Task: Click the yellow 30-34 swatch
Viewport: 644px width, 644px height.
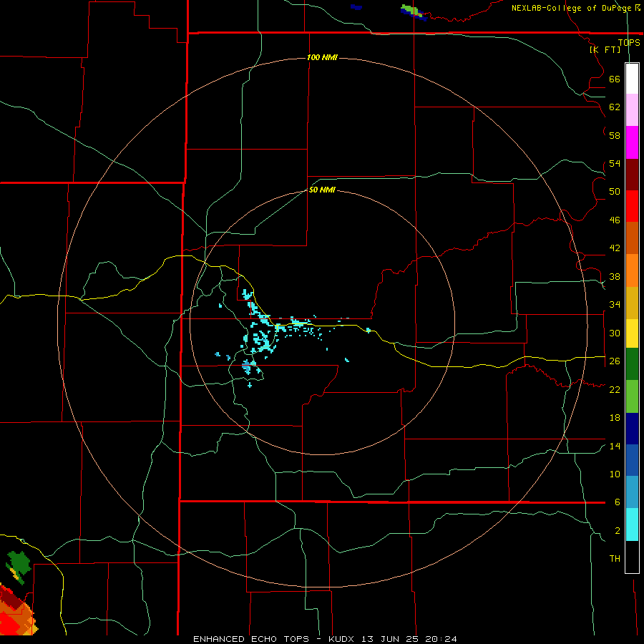Action: tap(632, 333)
